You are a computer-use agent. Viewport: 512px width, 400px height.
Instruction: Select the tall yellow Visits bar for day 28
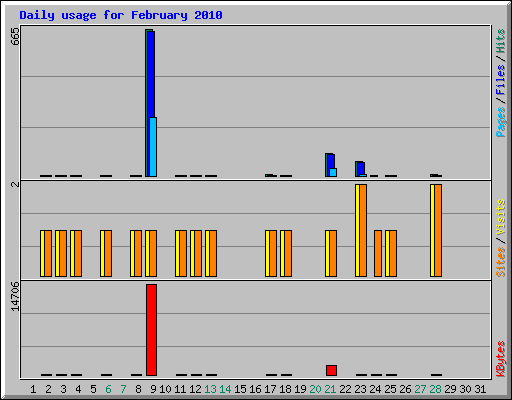coord(432,230)
